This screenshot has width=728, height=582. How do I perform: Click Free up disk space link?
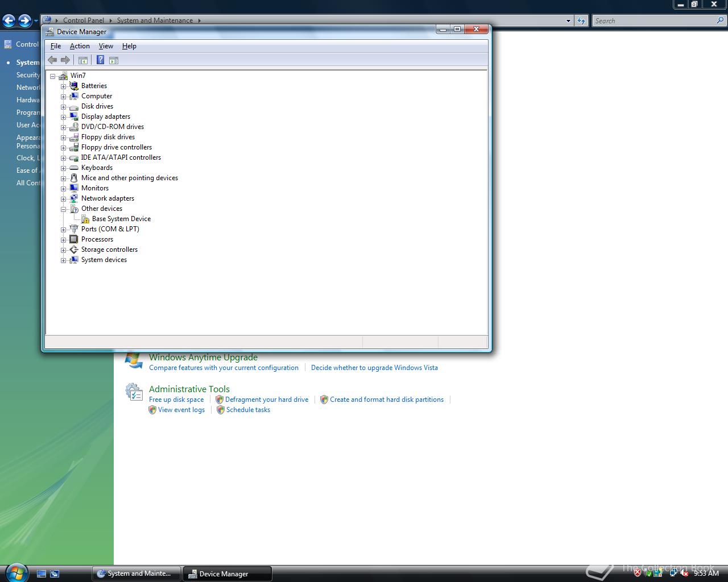pyautogui.click(x=176, y=400)
